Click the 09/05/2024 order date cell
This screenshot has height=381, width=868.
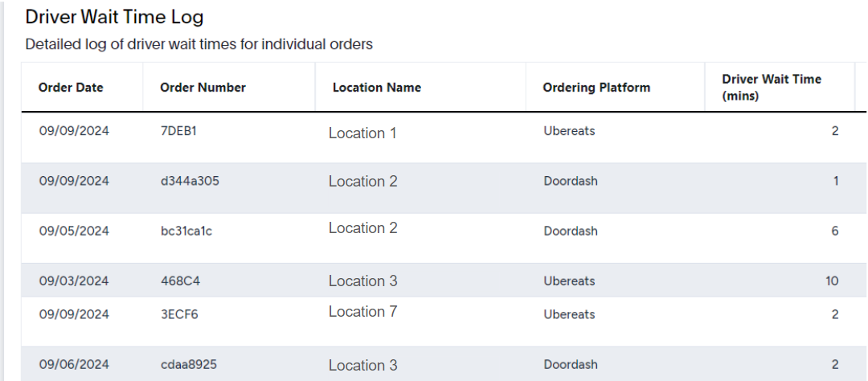click(74, 231)
